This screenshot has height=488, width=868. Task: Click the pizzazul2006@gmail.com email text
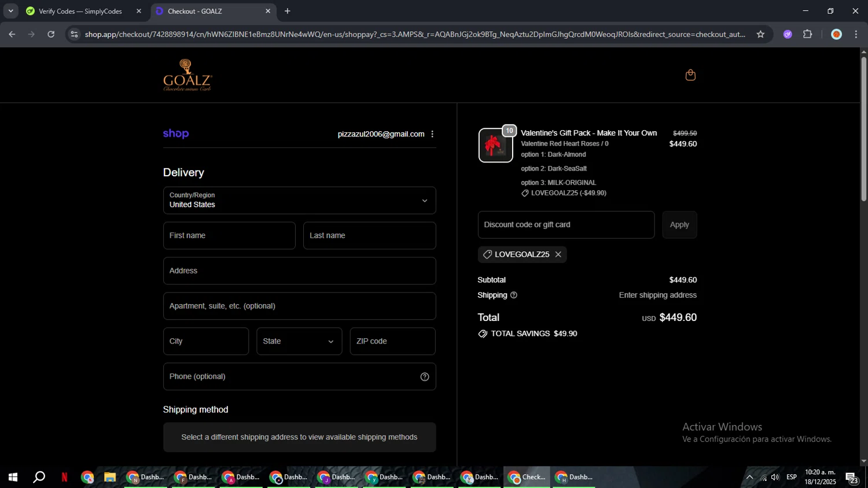click(381, 134)
